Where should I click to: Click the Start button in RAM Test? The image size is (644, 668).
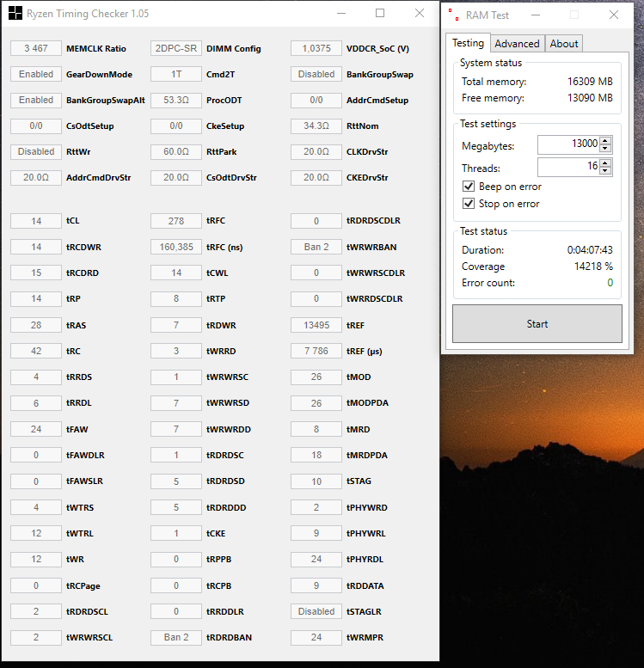(537, 324)
